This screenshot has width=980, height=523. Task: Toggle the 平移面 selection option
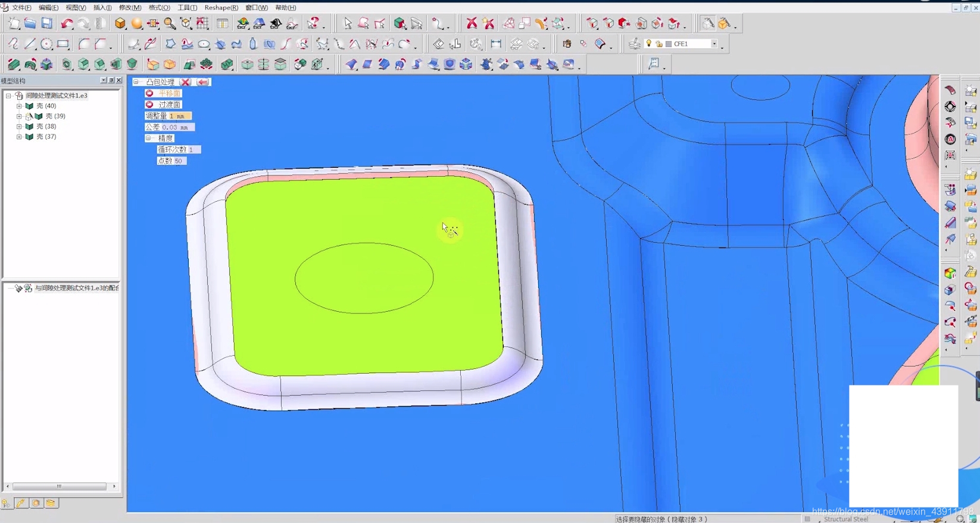tap(164, 93)
